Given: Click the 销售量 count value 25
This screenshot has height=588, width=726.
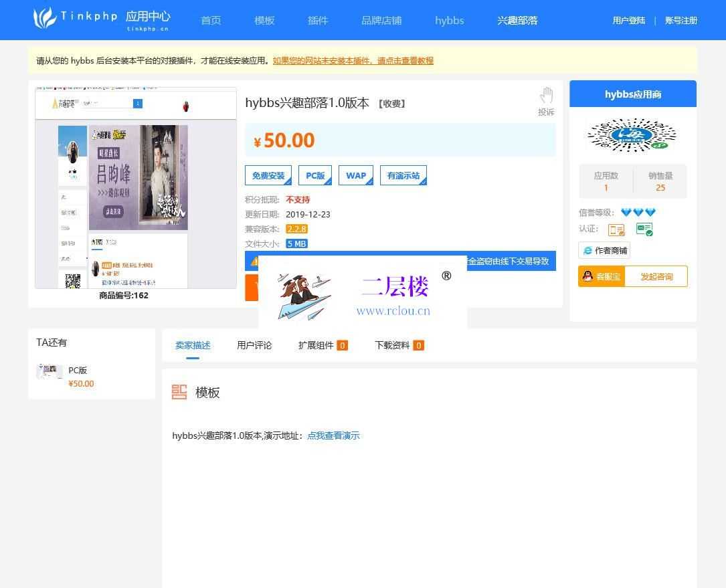Looking at the screenshot, I should click(660, 187).
